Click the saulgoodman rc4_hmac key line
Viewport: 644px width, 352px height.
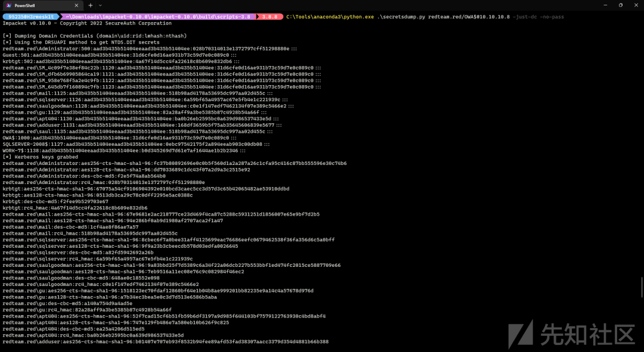(101, 284)
